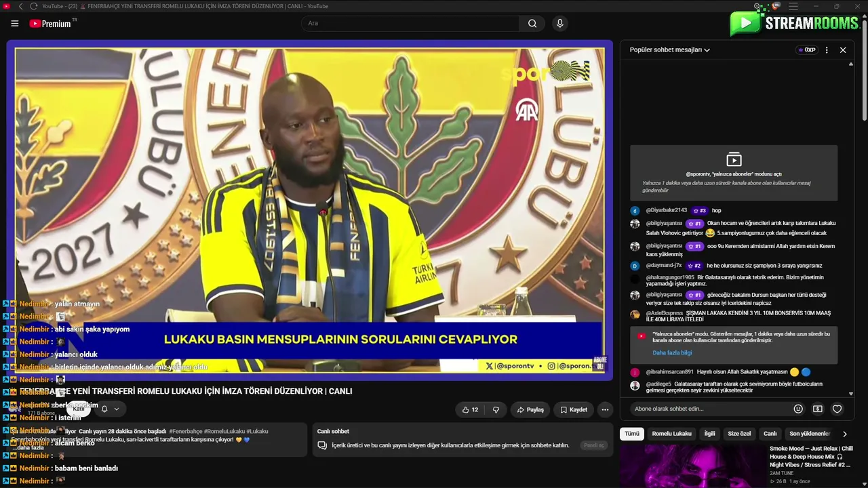868x488 pixels.
Task: Click username @bilgiyaşantısı on the Okan hocam message
Action: pyautogui.click(x=664, y=223)
